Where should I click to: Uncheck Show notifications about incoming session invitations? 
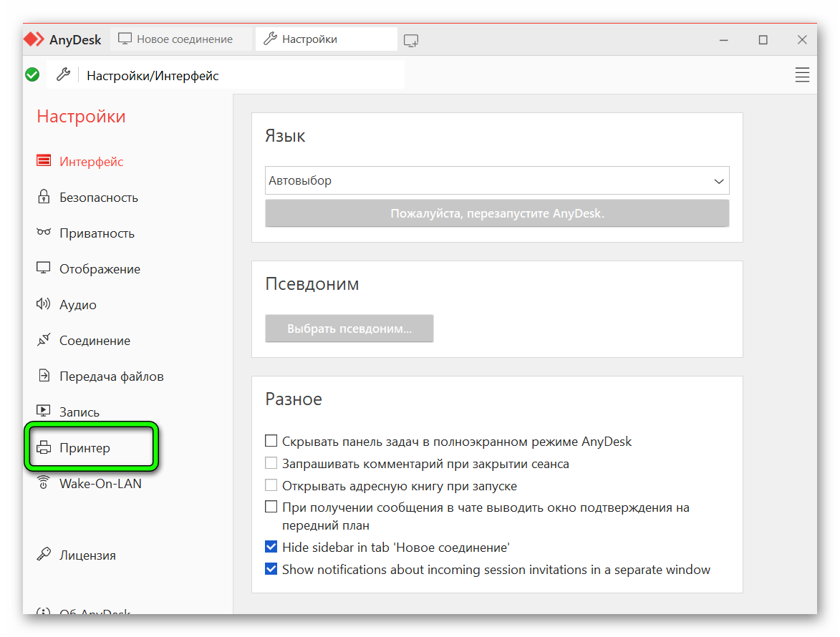point(271,568)
